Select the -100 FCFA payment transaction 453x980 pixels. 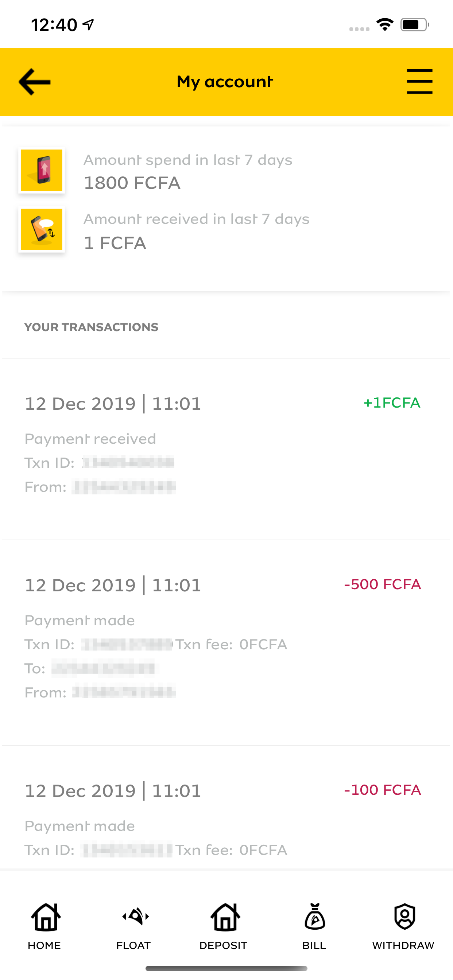pyautogui.click(x=226, y=818)
